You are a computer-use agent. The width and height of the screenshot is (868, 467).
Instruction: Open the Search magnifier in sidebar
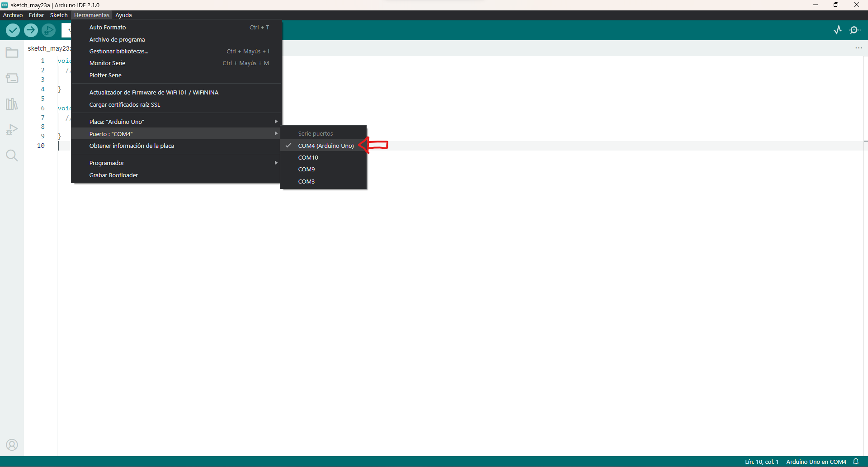click(x=12, y=156)
